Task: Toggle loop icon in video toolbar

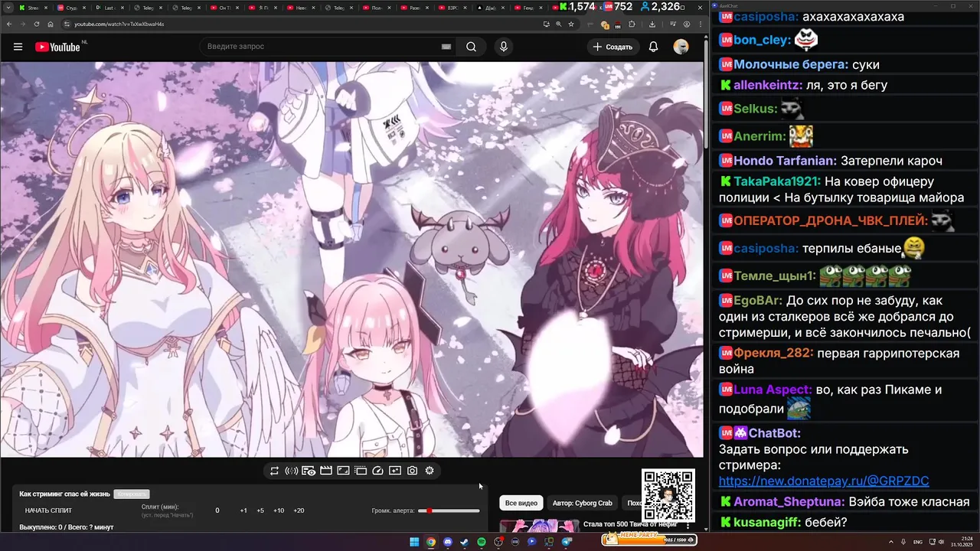Action: coord(274,471)
